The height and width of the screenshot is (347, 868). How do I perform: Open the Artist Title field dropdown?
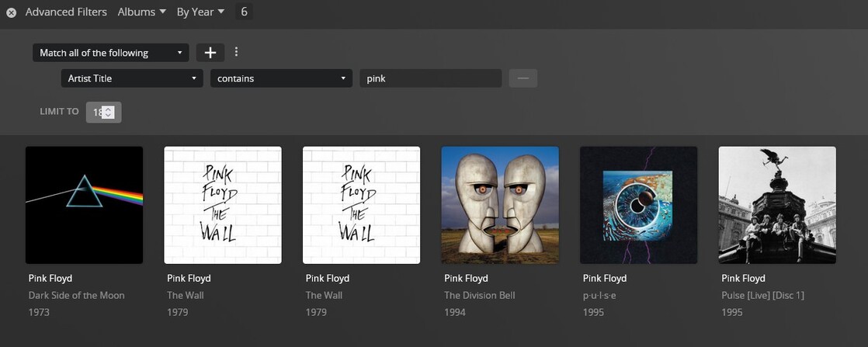click(132, 78)
